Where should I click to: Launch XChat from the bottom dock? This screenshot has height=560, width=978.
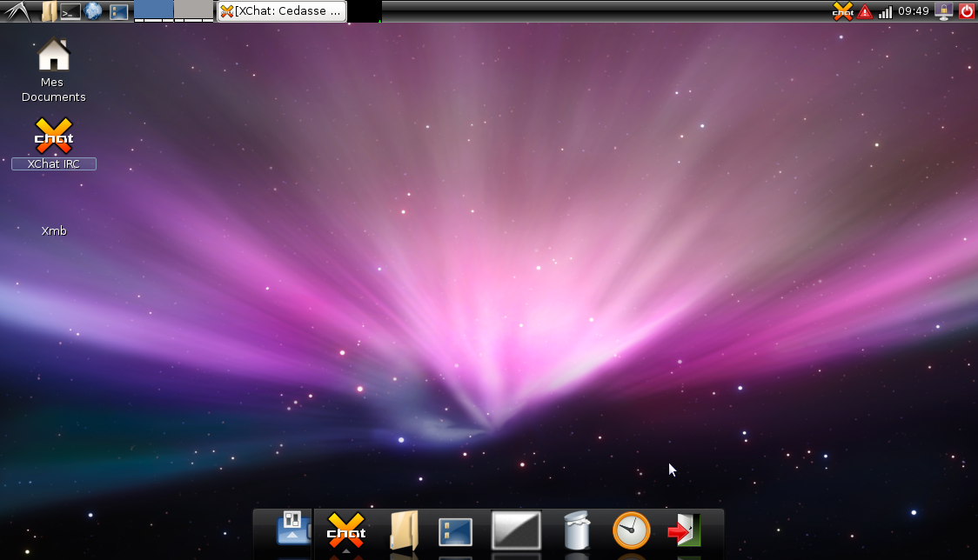346,531
